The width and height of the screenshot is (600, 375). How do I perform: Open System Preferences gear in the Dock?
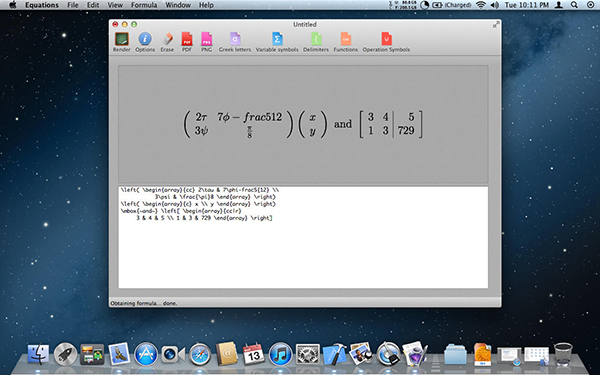click(308, 354)
